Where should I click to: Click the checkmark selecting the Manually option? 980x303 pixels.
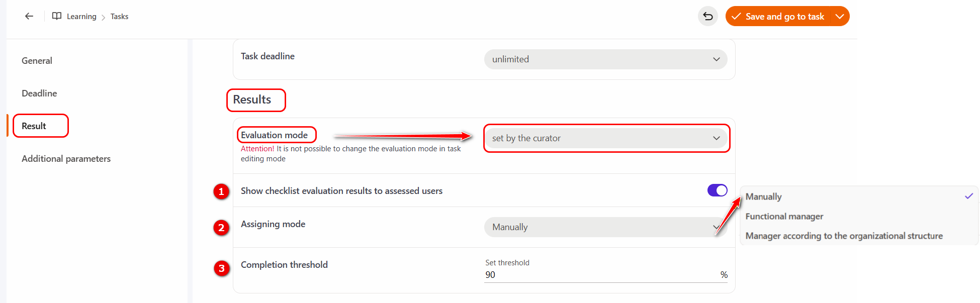pos(968,196)
